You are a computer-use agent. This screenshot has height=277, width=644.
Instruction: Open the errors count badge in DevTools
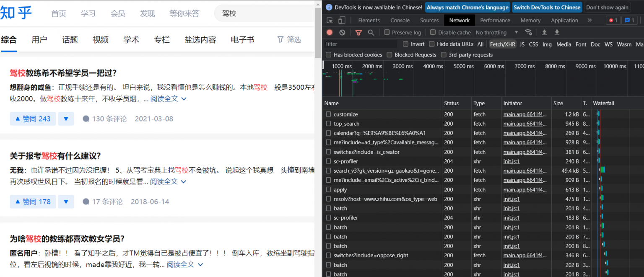pyautogui.click(x=613, y=20)
